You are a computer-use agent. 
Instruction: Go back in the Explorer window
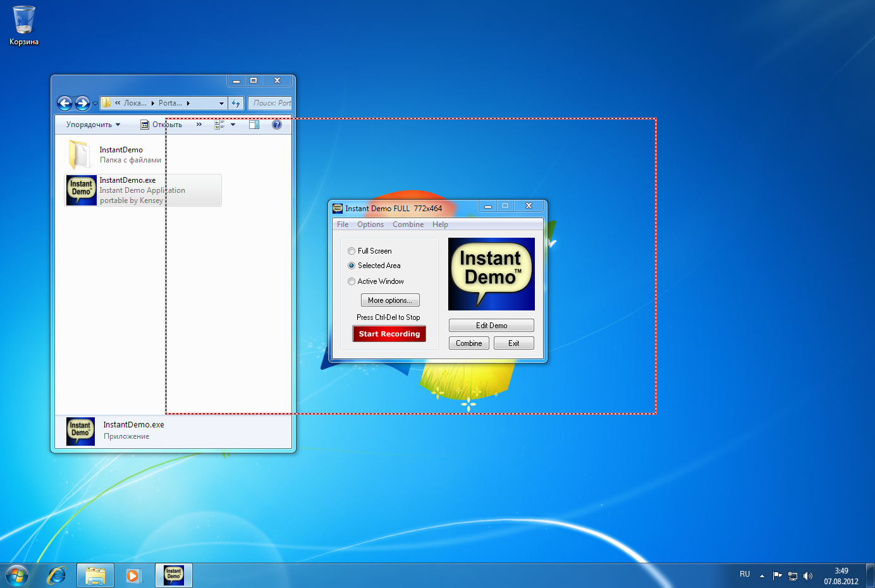[64, 103]
